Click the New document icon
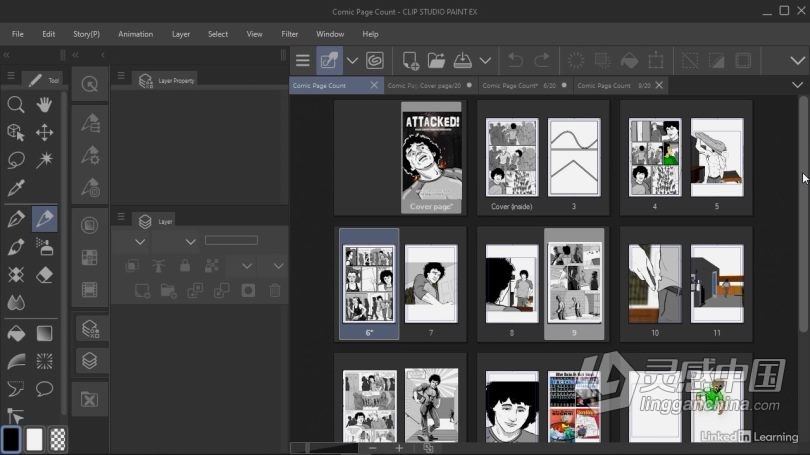The image size is (810, 455). coord(410,60)
